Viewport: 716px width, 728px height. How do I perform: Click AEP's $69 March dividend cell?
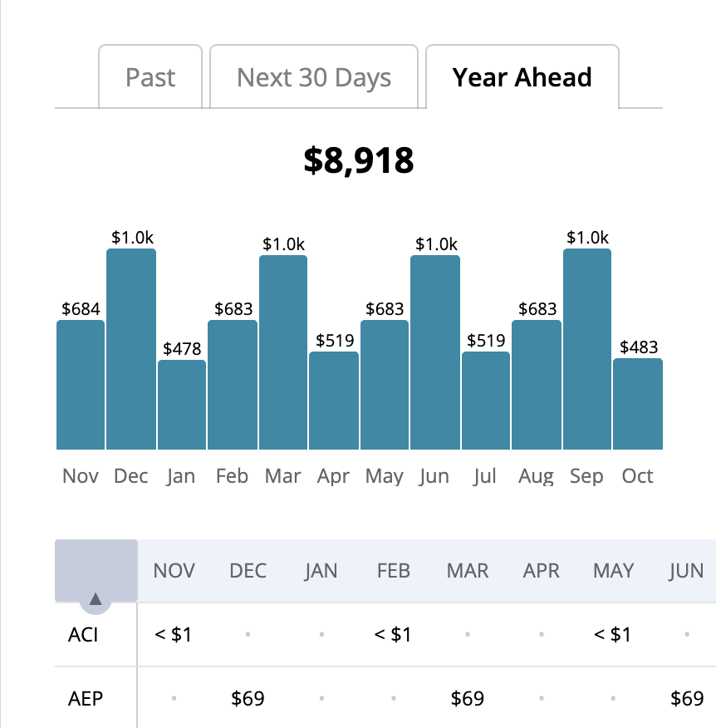(468, 698)
